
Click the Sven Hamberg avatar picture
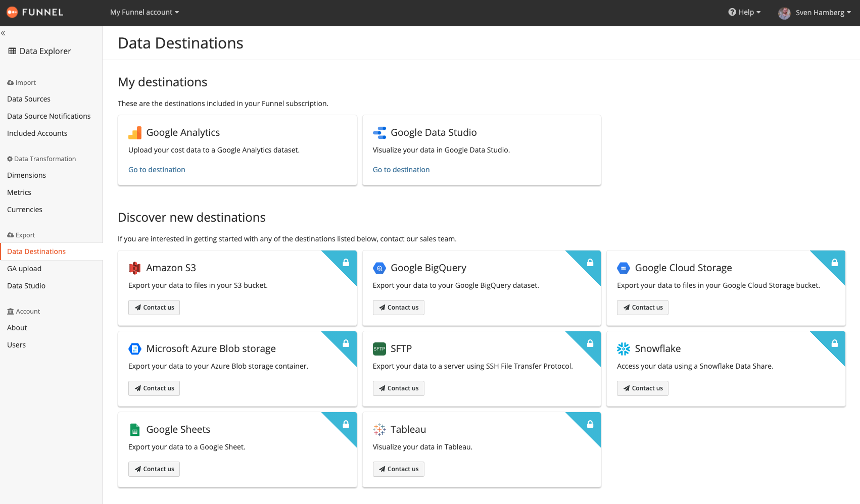click(784, 13)
